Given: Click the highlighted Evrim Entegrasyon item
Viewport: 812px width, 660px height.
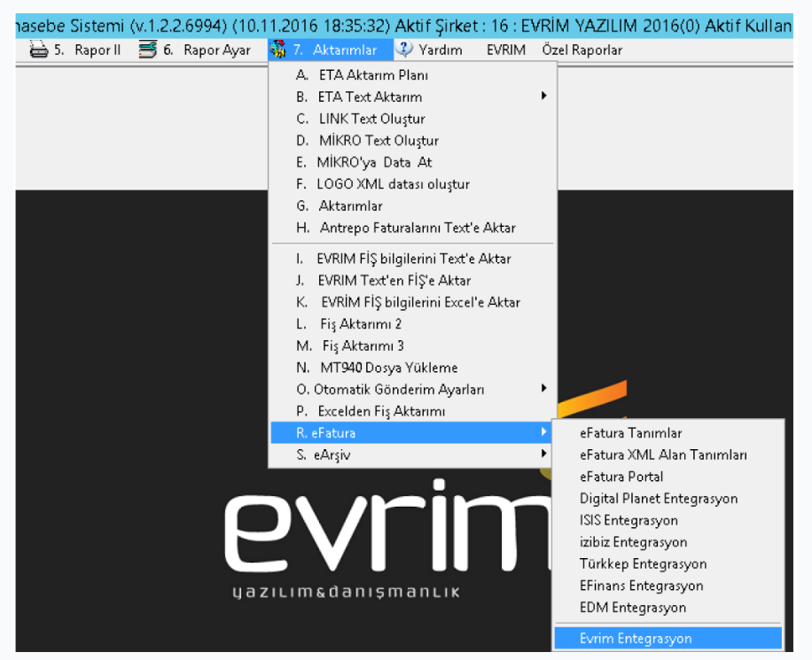Looking at the screenshot, I should 668,638.
